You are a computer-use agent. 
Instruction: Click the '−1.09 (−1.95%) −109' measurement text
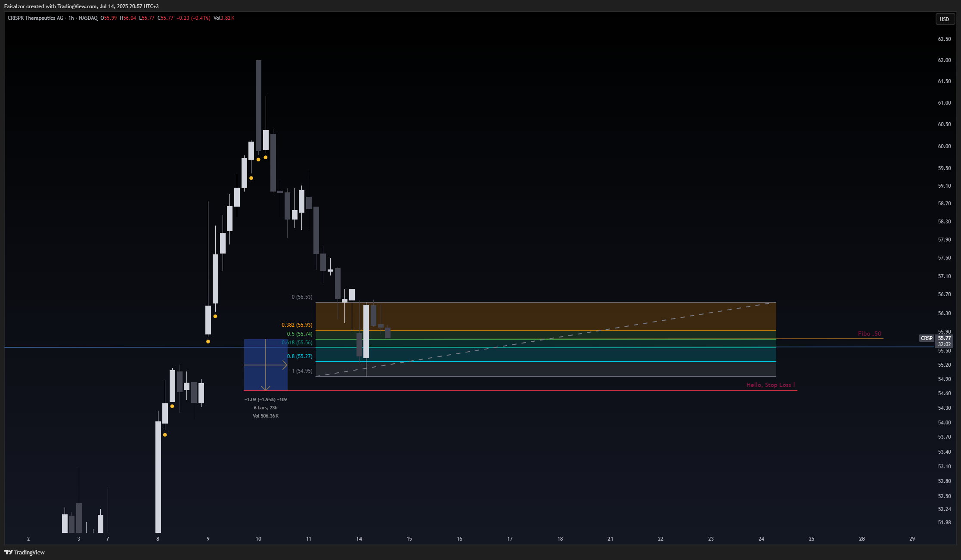click(266, 399)
